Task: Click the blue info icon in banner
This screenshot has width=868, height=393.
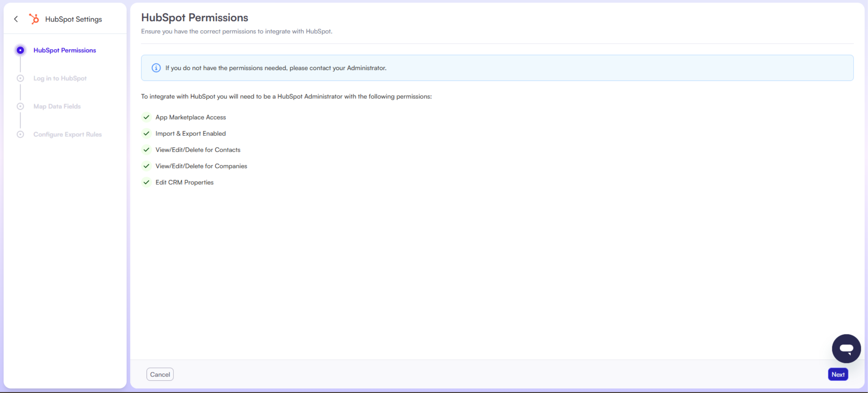Action: click(156, 68)
